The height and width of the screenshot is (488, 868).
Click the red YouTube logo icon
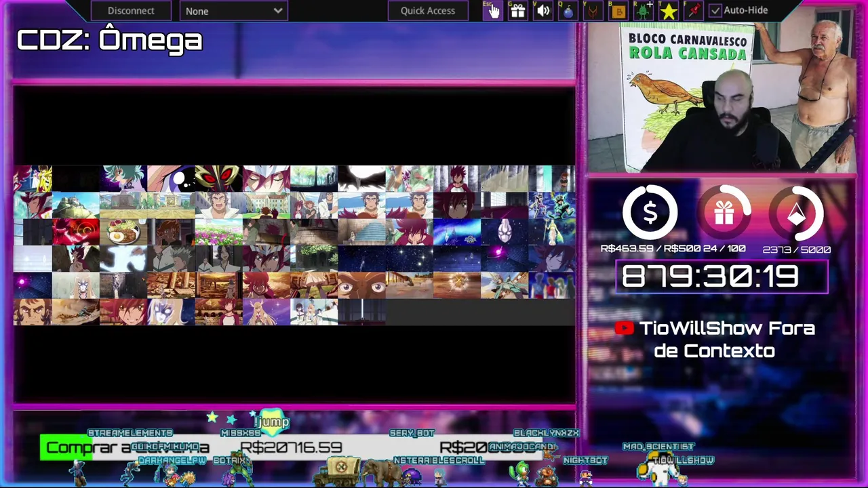click(x=624, y=328)
